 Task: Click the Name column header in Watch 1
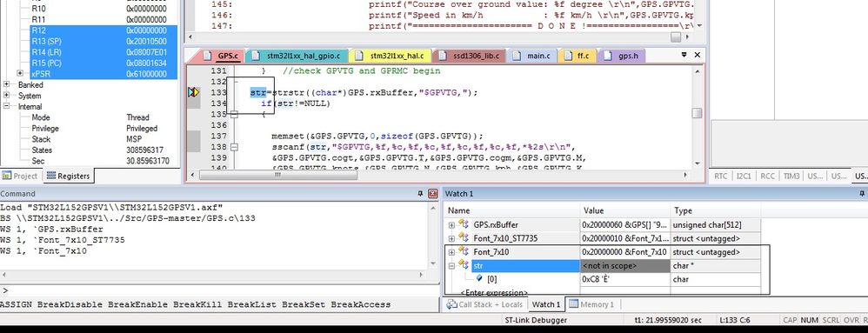(512, 210)
